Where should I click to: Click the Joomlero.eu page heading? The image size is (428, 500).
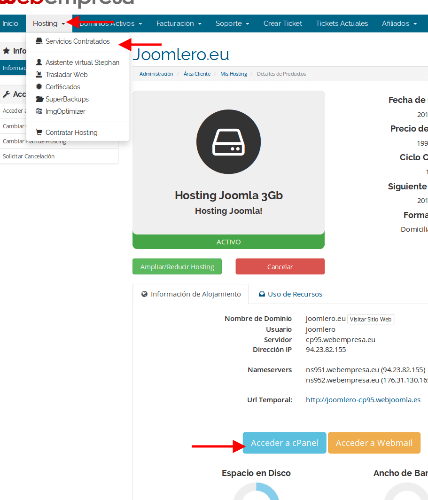[x=181, y=54]
